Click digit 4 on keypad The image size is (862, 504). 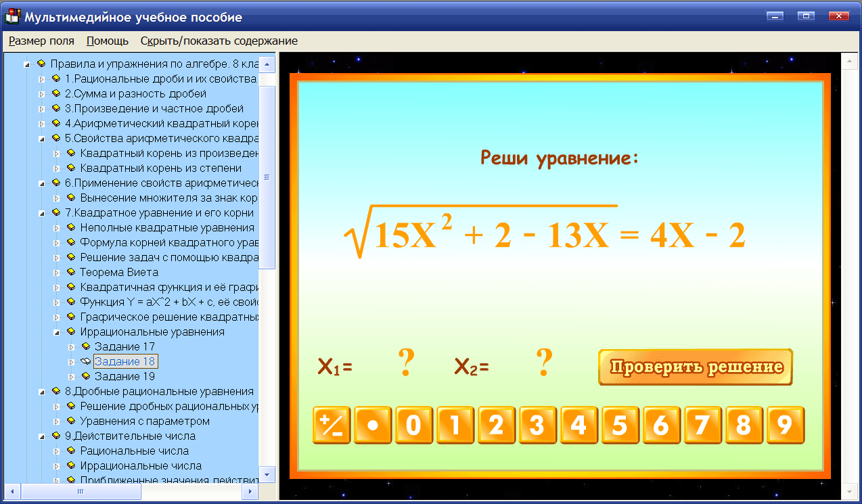click(x=579, y=425)
